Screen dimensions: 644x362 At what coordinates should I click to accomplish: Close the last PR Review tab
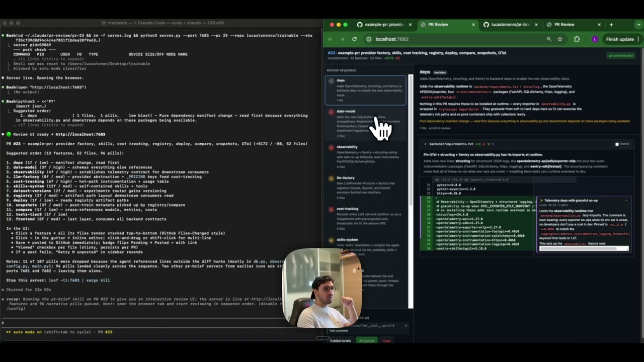(x=599, y=25)
